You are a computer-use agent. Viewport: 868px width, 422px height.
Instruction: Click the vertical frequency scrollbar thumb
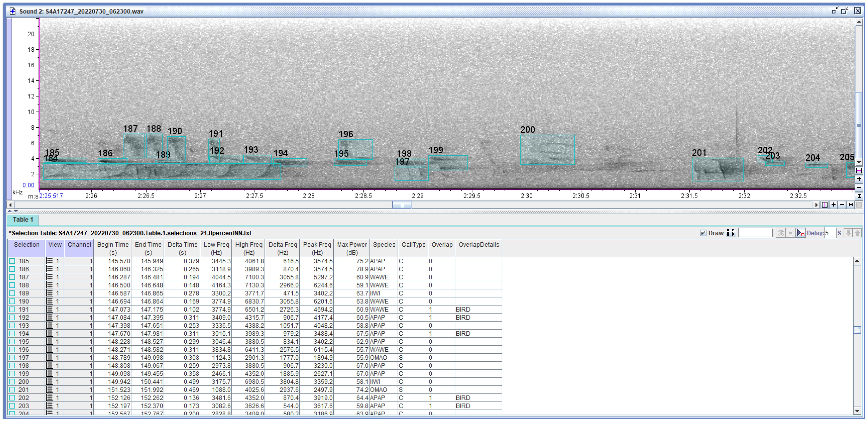pos(859,125)
